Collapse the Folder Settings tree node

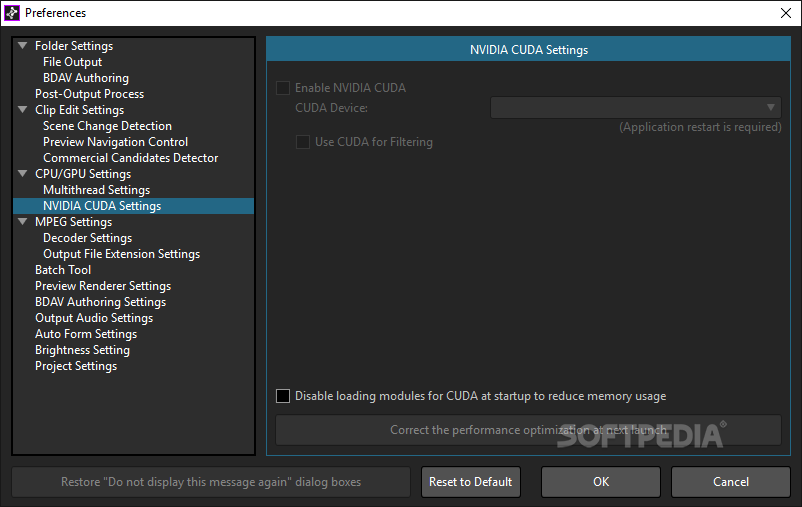pos(23,46)
